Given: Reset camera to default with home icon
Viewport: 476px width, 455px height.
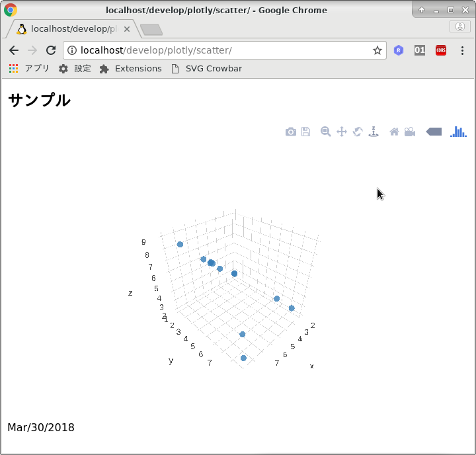Looking at the screenshot, I should 394,132.
